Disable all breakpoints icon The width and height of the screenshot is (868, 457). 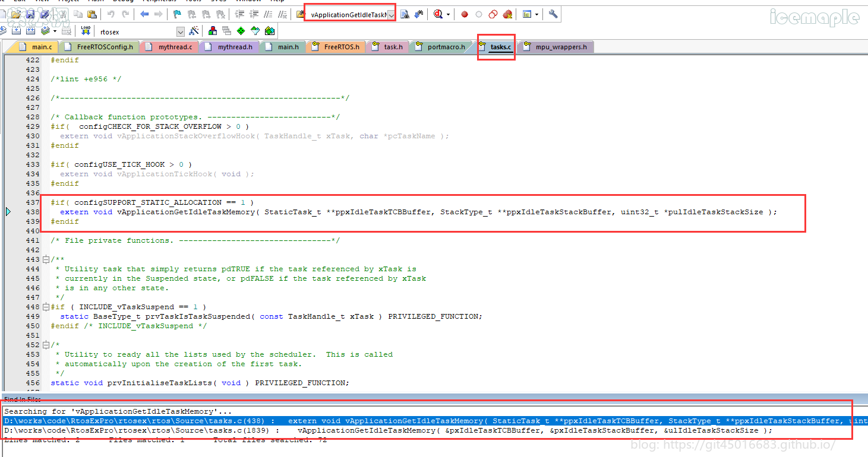point(493,14)
